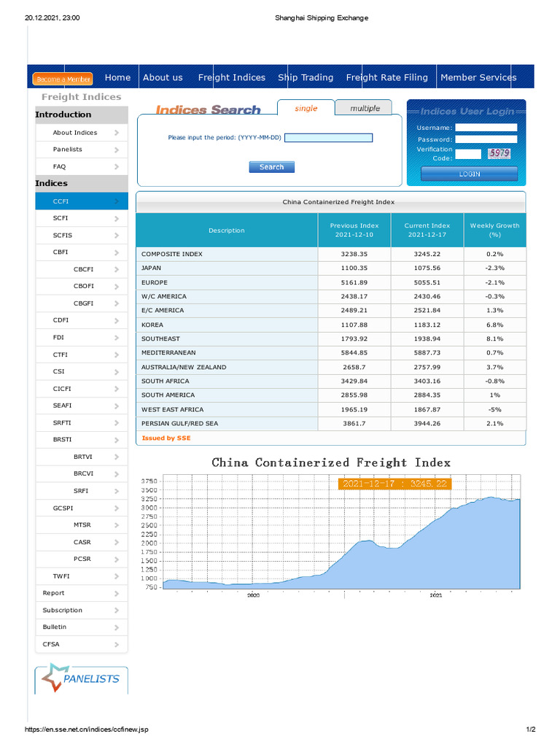Click the arrow beside TWFI

click(117, 576)
